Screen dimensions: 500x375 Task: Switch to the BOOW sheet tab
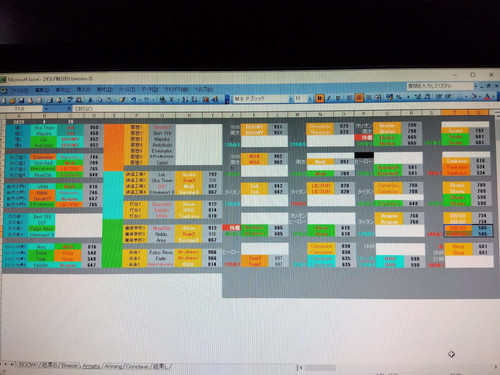pyautogui.click(x=27, y=365)
